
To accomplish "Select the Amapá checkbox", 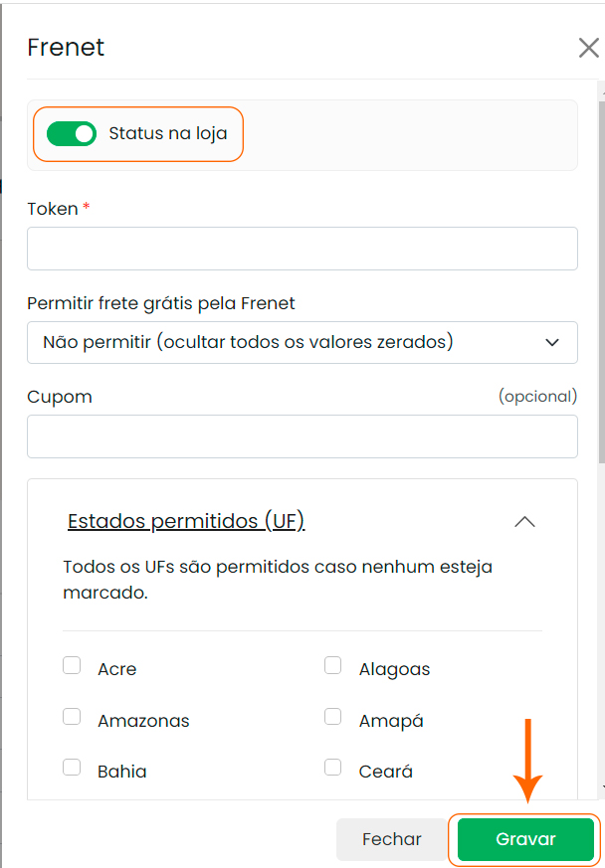I will 333,717.
